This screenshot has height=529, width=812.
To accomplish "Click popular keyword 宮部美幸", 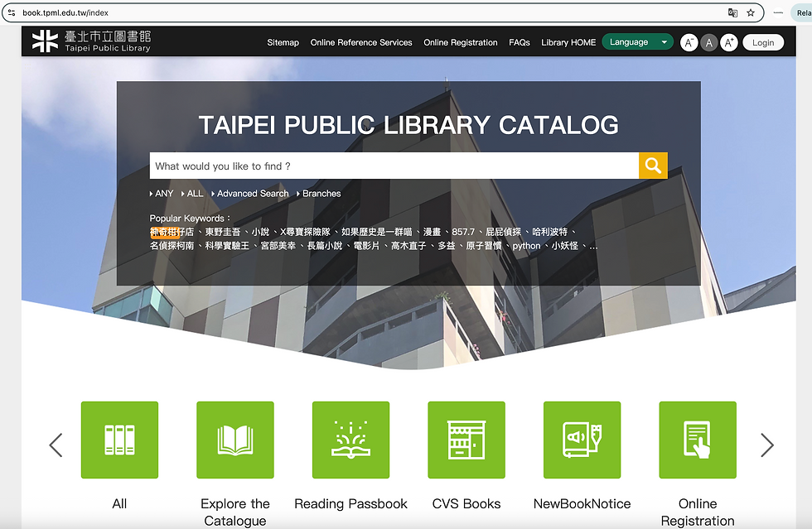I will pyautogui.click(x=278, y=246).
